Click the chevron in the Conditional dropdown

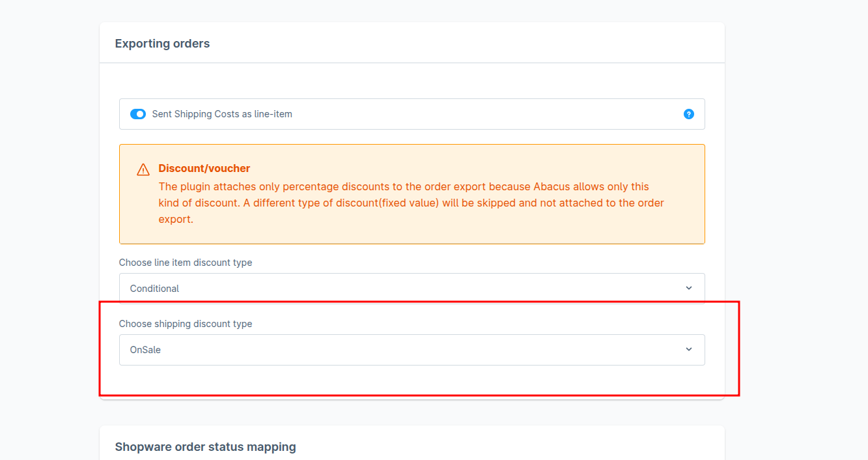[x=689, y=288]
